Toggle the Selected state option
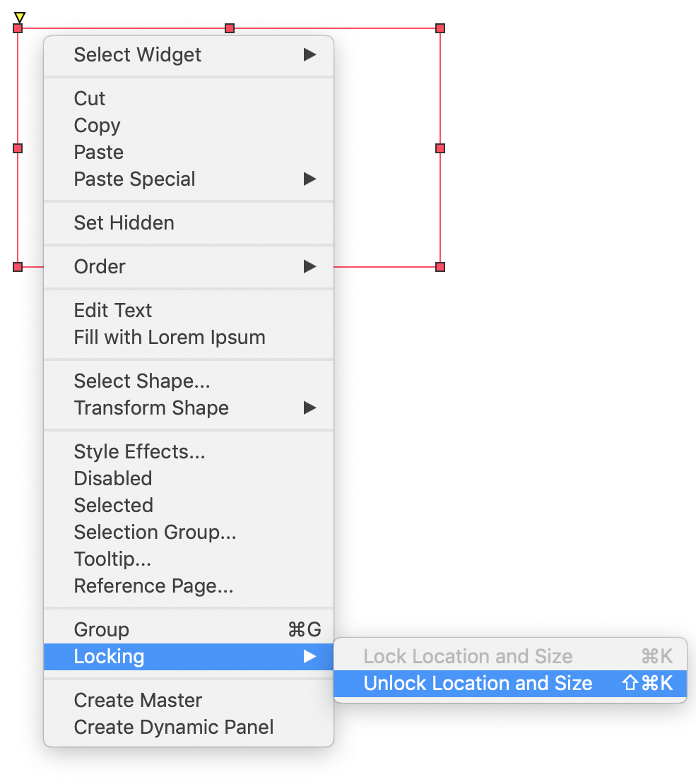 point(113,506)
